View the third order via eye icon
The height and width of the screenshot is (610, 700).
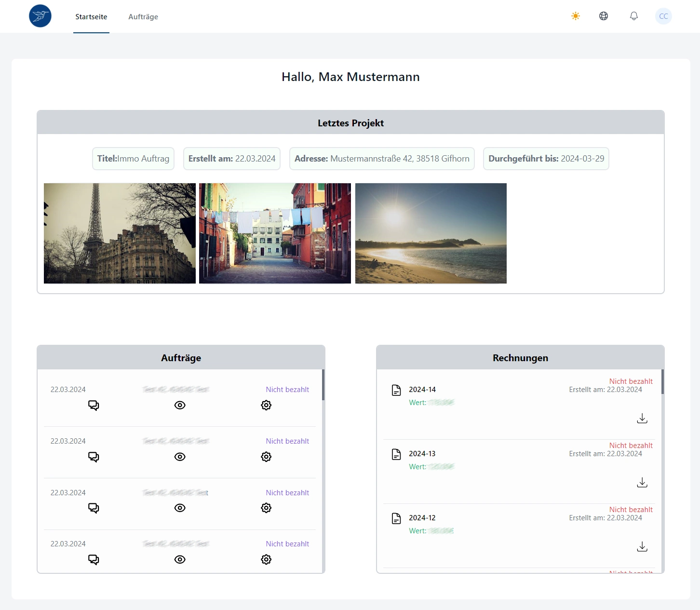180,508
